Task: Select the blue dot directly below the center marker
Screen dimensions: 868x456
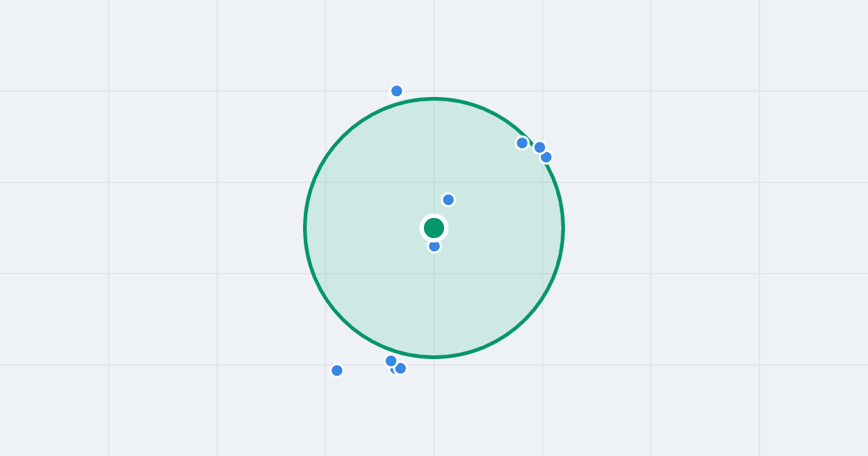Action: (434, 246)
